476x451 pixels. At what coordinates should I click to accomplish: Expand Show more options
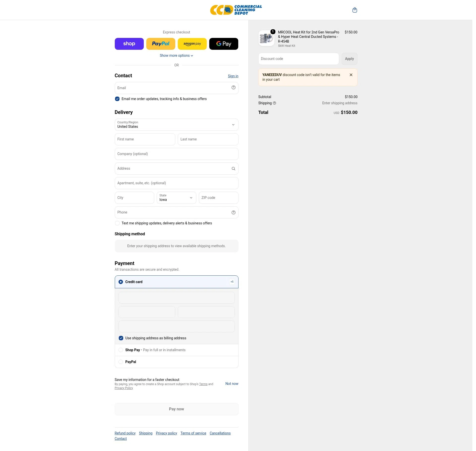(x=176, y=55)
